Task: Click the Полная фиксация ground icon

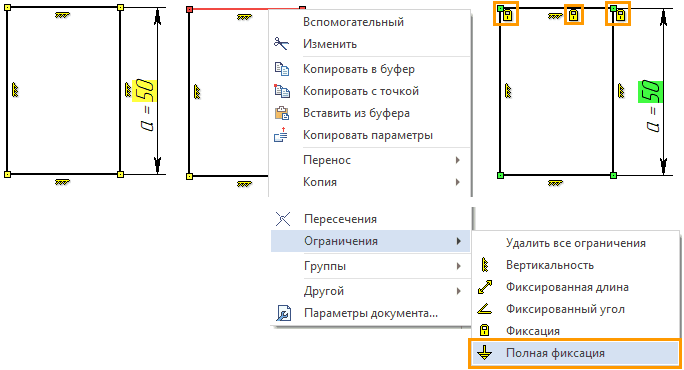Action: point(484,353)
